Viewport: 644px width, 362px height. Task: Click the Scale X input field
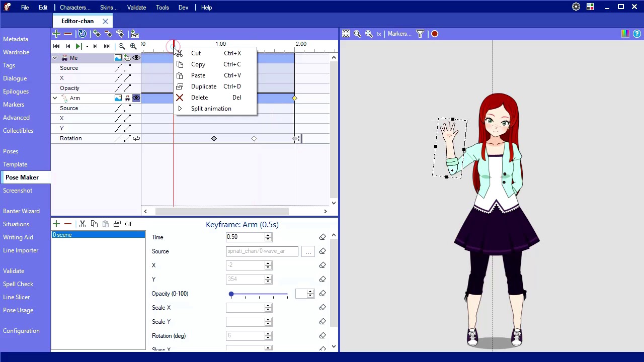tap(245, 308)
